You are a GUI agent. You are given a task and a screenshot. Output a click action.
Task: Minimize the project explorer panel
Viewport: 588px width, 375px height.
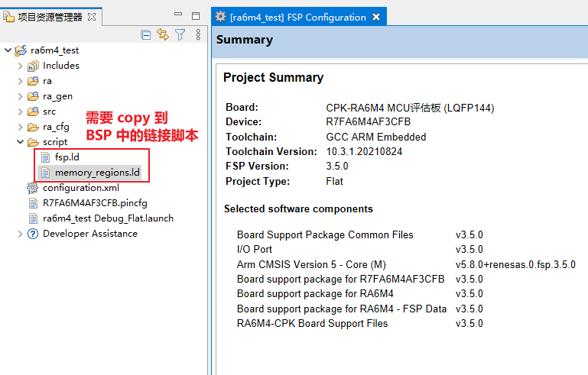[177, 16]
